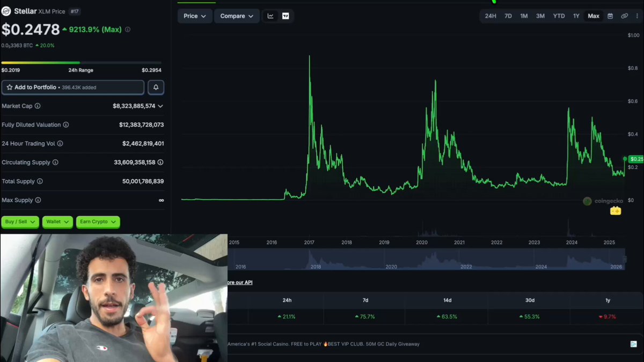Viewport: 644px width, 362px height.
Task: Open info icon beside Total Supply
Action: [x=40, y=181]
